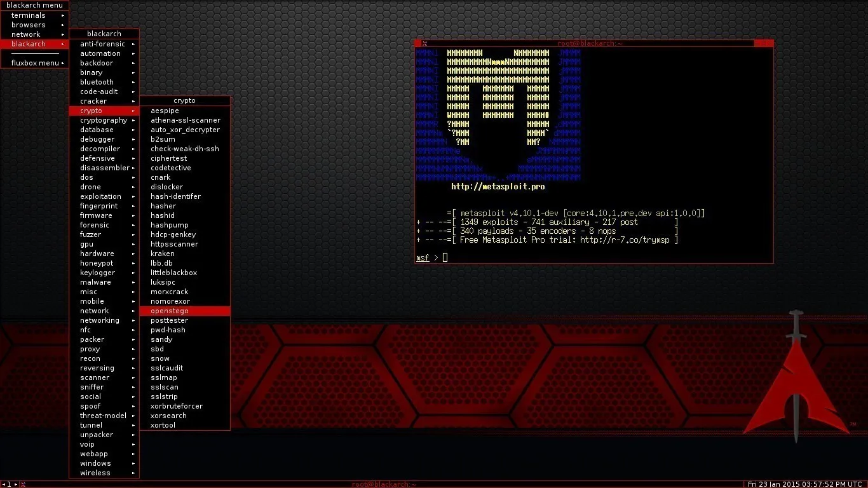Expand the cryptography submenu

tap(105, 120)
